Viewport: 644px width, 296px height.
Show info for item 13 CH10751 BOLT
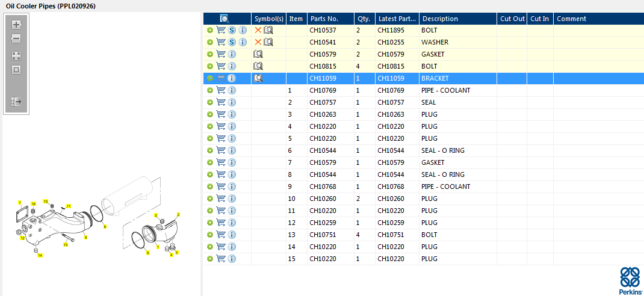(232, 235)
